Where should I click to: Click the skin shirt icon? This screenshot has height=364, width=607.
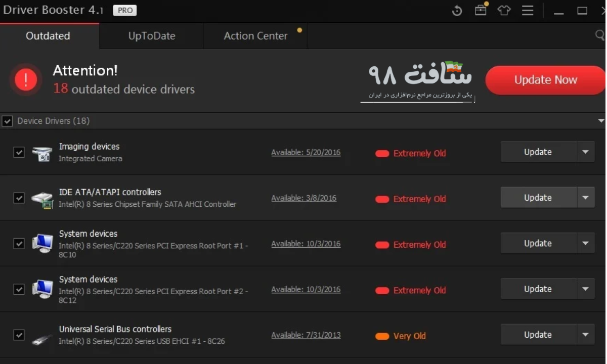(x=504, y=11)
